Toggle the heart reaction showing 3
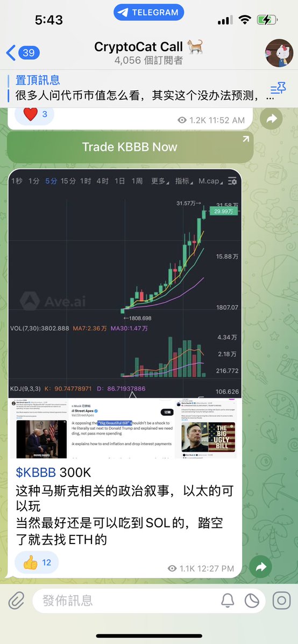The image size is (298, 644). [34, 114]
